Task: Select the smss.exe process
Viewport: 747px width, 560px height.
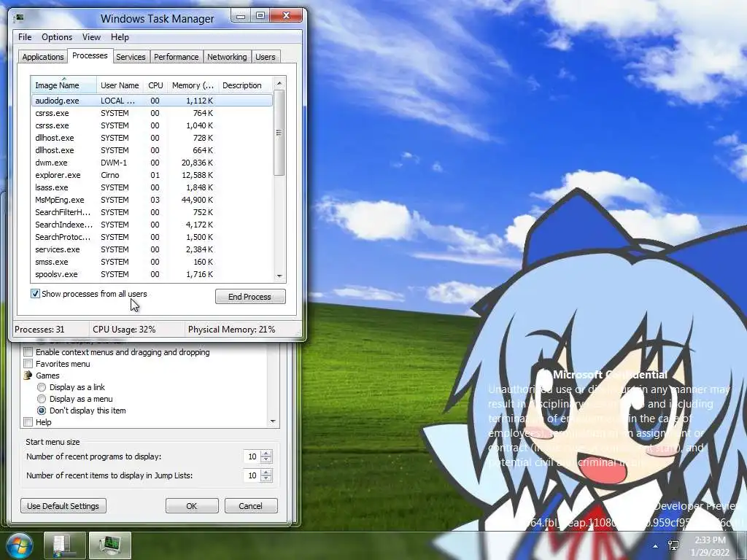Action: pos(152,262)
